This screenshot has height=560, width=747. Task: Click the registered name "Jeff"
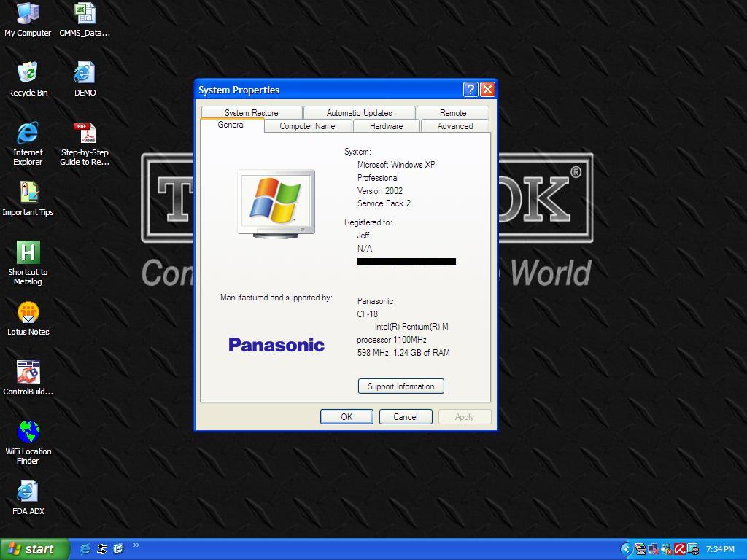tap(363, 236)
